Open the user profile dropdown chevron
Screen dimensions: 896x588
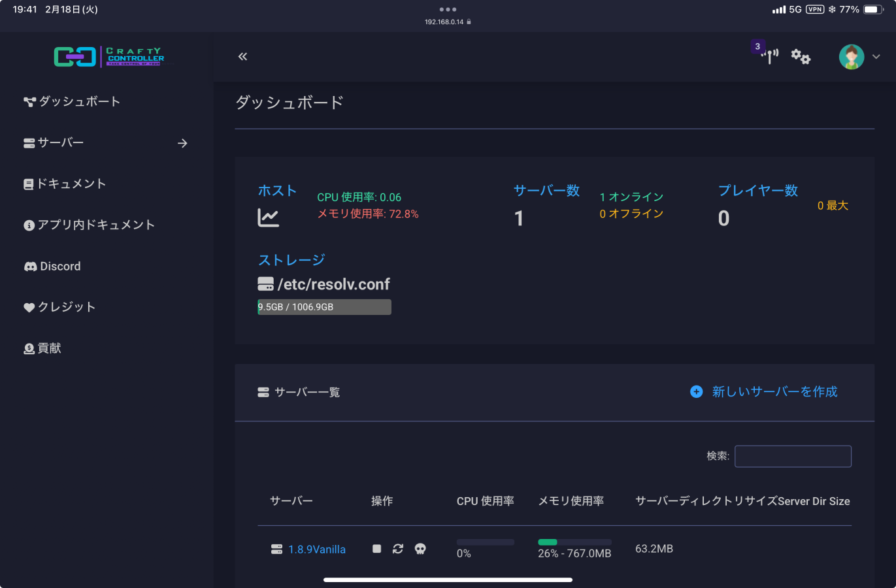point(876,57)
